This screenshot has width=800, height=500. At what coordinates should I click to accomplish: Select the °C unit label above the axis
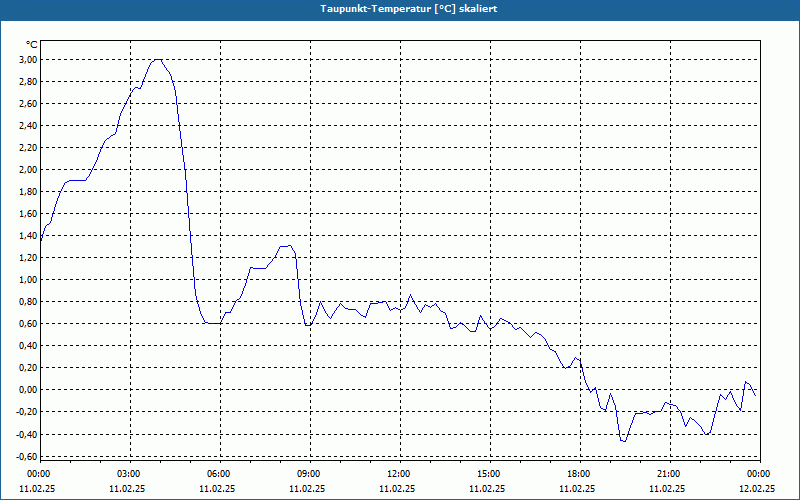[31, 45]
